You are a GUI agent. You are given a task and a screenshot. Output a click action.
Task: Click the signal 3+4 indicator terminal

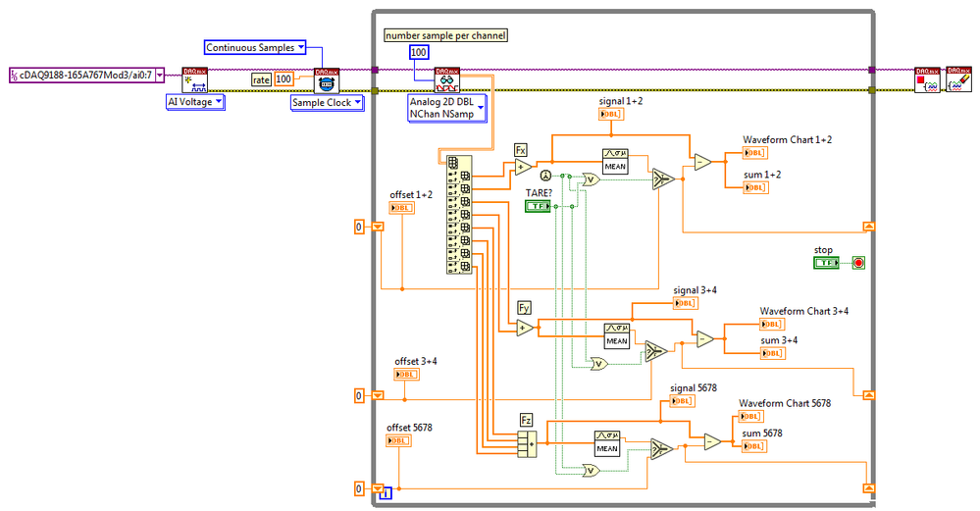(x=686, y=303)
